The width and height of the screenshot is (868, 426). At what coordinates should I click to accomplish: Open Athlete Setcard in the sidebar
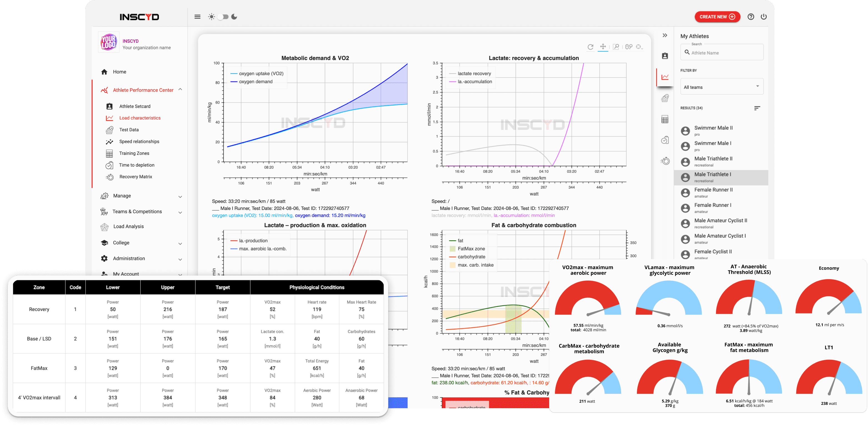[135, 106]
